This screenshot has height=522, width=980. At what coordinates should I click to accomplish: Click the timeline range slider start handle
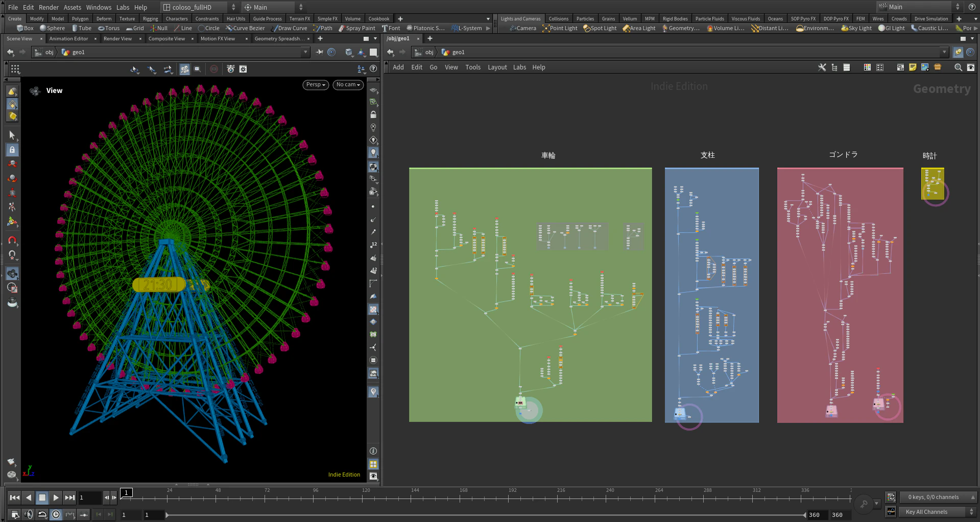167,515
